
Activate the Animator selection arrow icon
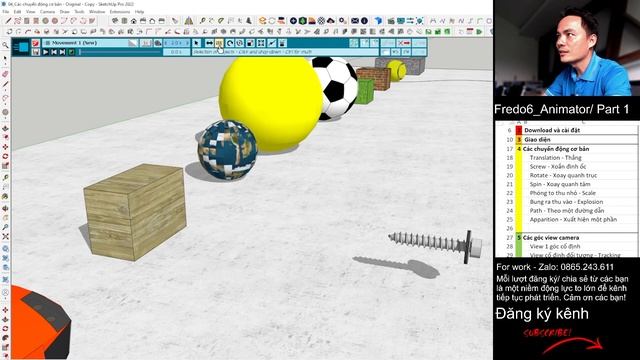point(196,43)
